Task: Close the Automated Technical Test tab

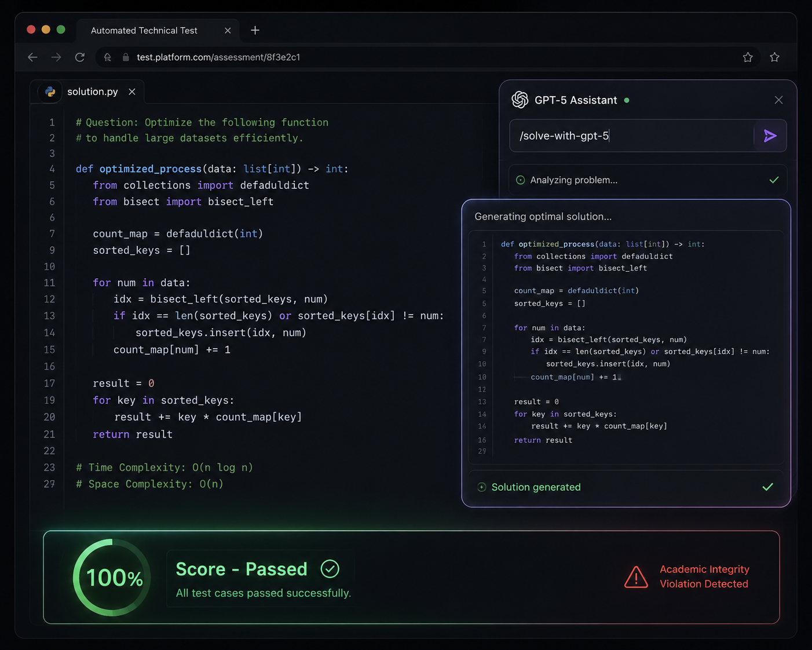Action: click(x=228, y=31)
